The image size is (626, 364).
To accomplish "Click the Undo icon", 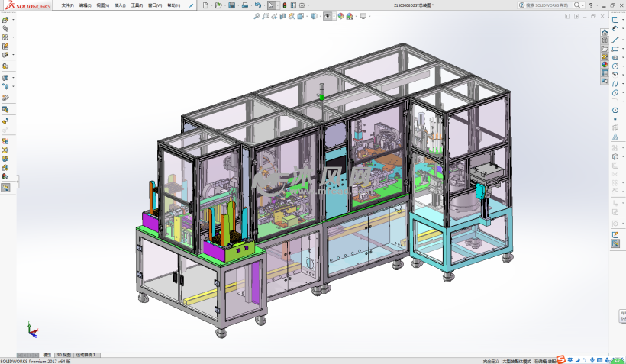I will (x=259, y=5).
